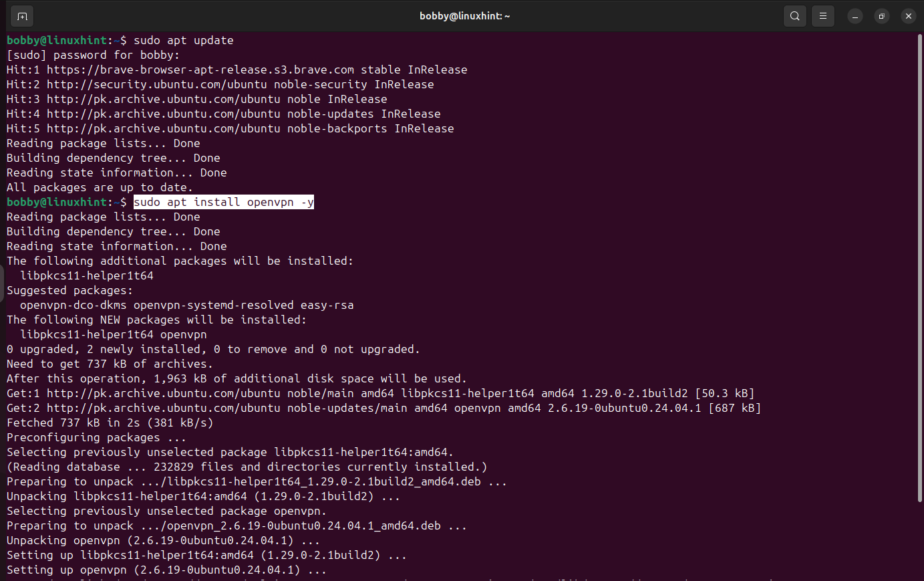Click the '[687 kB]' size value
The width and height of the screenshot is (924, 581).
735,408
